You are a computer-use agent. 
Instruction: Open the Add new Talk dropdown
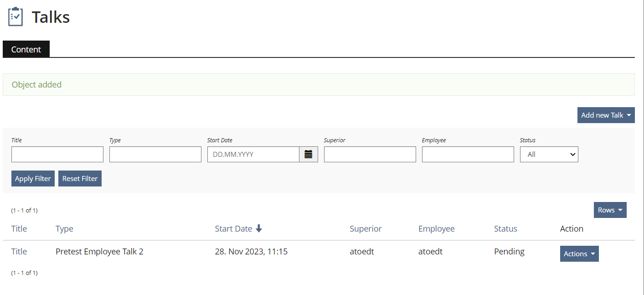606,115
